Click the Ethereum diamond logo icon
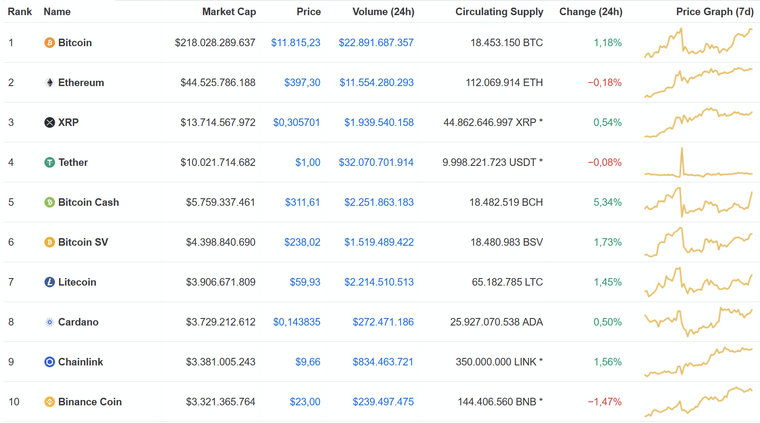This screenshot has width=760, height=423. tap(49, 82)
